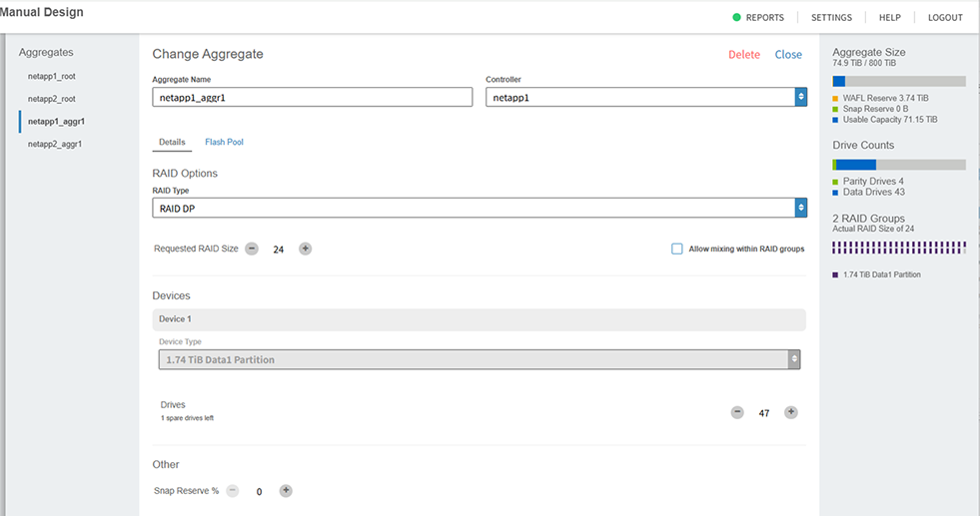Click the Device 1 header bar
980x516 pixels.
point(480,318)
